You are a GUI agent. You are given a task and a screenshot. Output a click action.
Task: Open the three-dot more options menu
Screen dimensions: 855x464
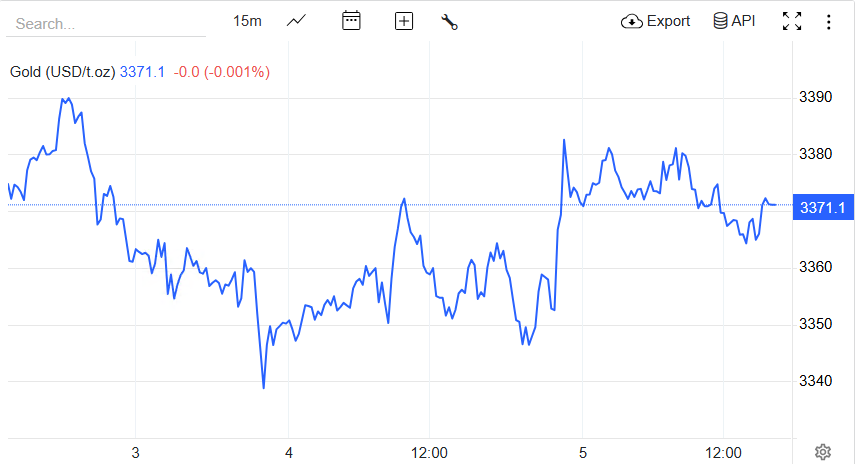pos(828,21)
